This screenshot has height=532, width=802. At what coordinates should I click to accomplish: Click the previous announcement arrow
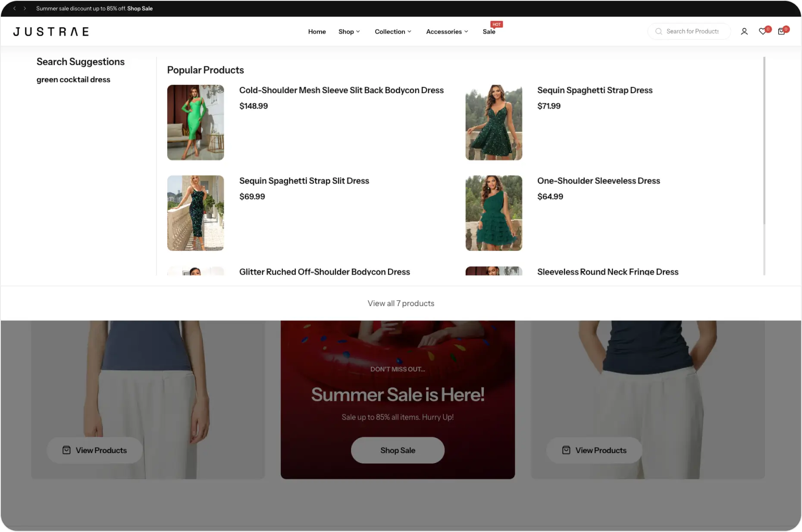(x=14, y=8)
